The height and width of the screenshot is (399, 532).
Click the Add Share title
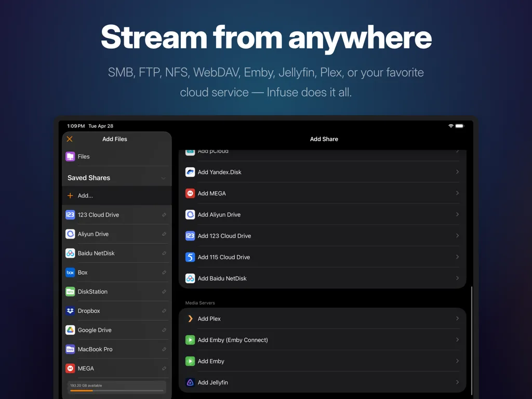pyautogui.click(x=324, y=139)
